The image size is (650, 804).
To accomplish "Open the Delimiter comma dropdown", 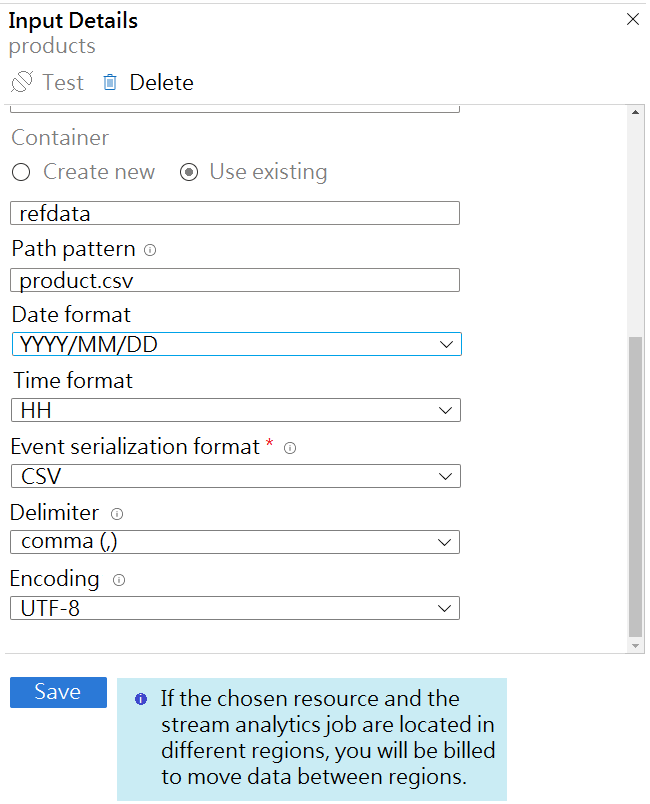I will (x=236, y=543).
